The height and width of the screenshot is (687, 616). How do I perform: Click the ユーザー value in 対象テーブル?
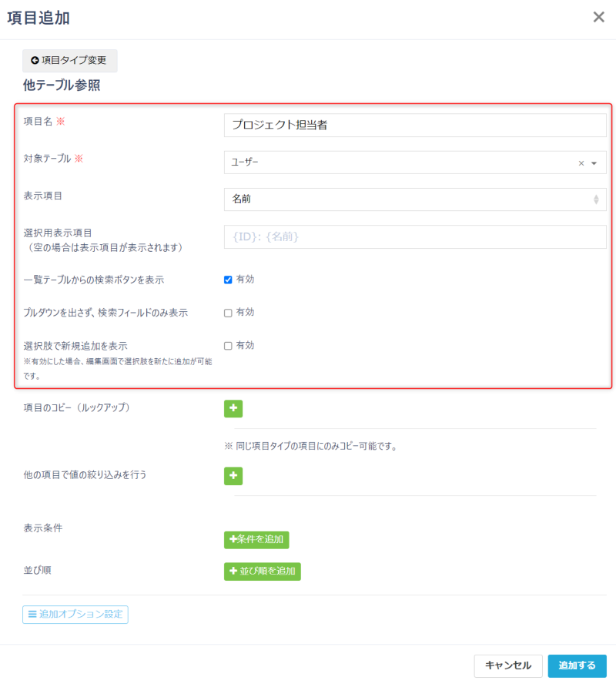coord(246,163)
